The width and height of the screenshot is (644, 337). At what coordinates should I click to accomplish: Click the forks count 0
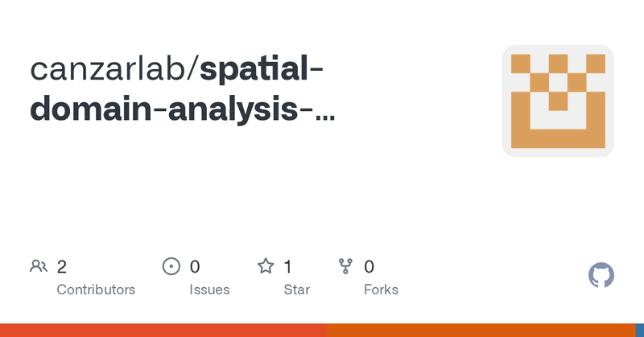369,267
